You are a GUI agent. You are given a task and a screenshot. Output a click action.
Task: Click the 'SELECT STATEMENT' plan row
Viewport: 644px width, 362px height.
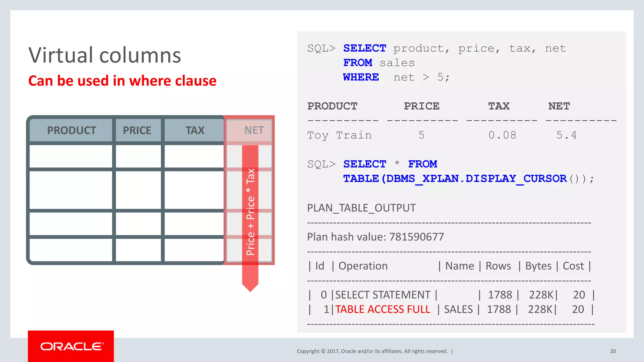[452, 295]
